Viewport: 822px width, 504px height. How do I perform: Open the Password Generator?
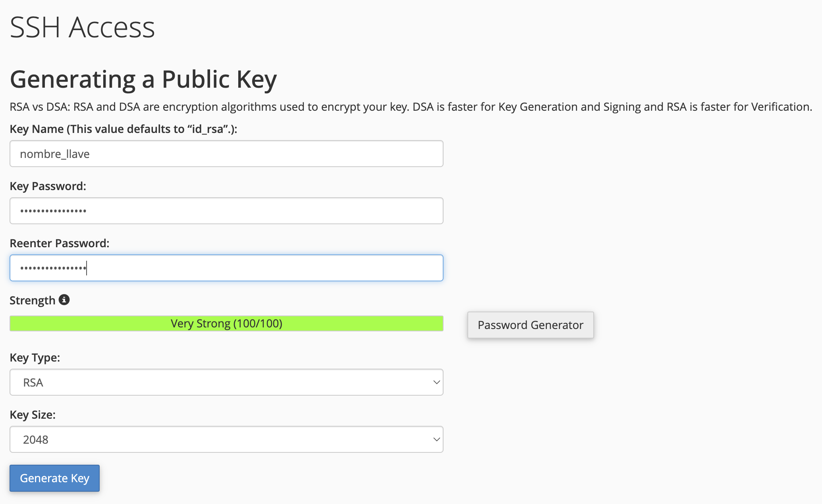tap(530, 325)
